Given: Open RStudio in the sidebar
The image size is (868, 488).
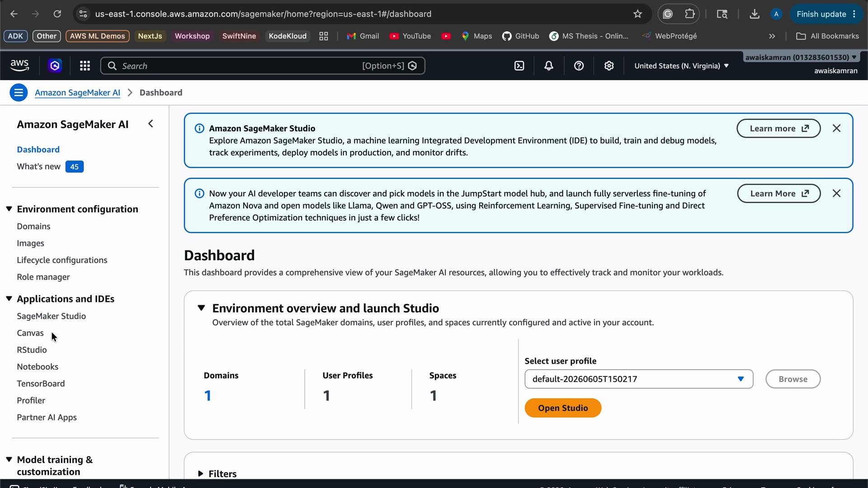Looking at the screenshot, I should (32, 350).
